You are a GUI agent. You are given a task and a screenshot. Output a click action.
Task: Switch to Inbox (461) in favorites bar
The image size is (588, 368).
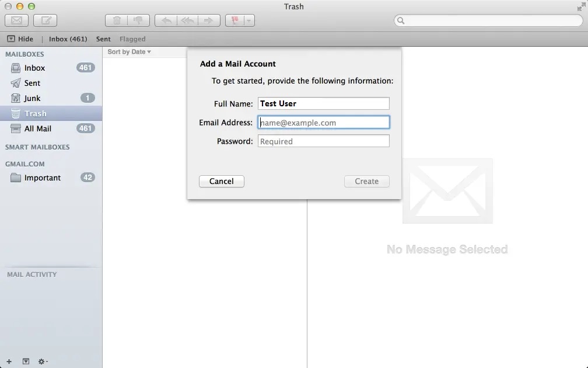68,39
